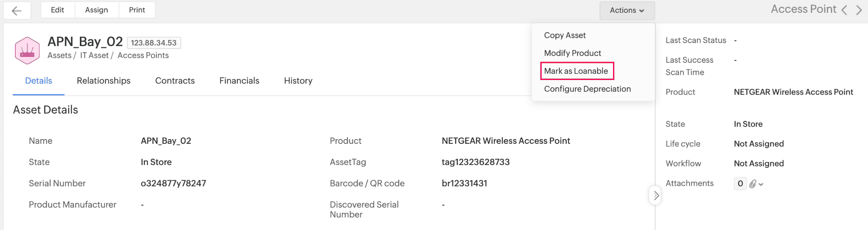Switch to the Relationships tab

point(104,81)
